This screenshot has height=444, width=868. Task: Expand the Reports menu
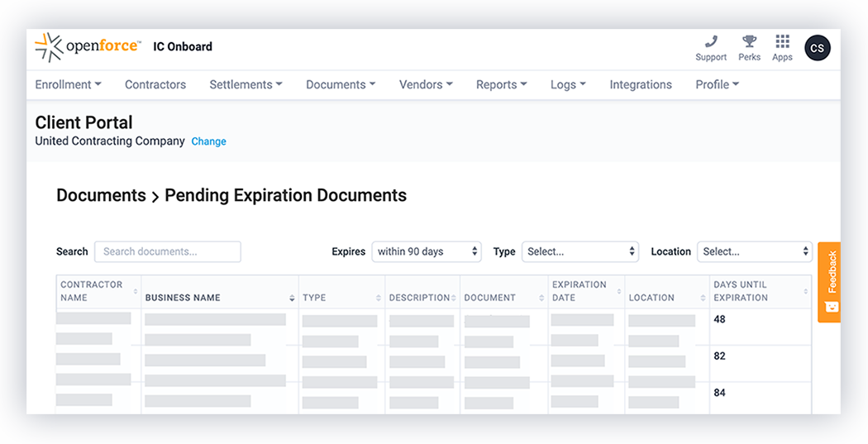(501, 84)
